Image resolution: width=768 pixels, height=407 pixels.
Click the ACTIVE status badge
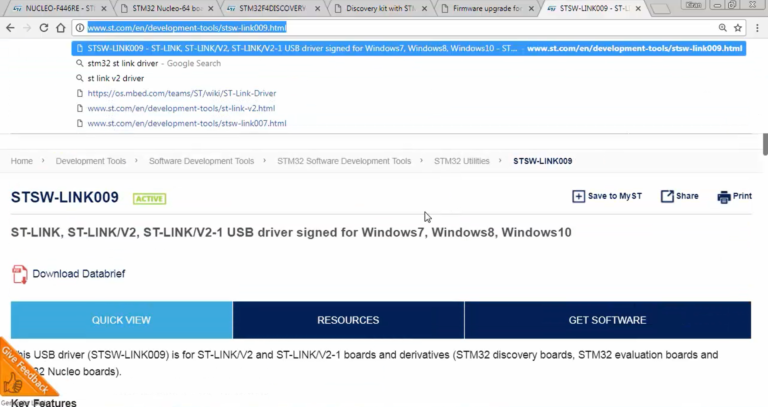(149, 198)
